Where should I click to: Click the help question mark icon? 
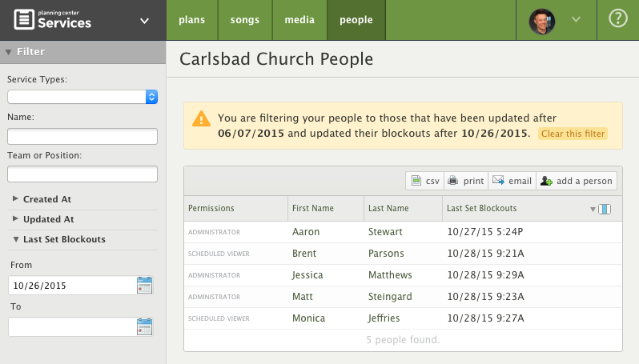(617, 20)
